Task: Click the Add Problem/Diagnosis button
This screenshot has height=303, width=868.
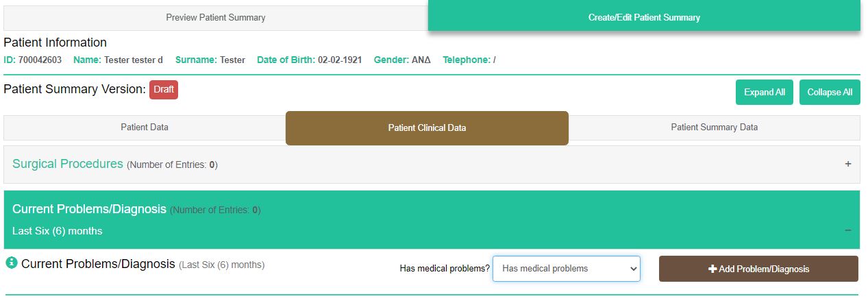Action: coord(758,269)
